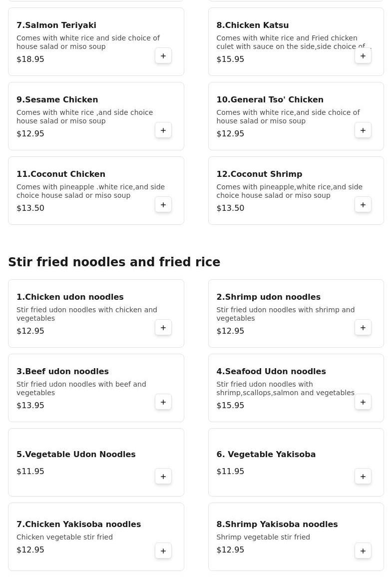Select the Chicken Katsu description text
Screen dimensions: 392x577
pyautogui.click(x=287, y=42)
